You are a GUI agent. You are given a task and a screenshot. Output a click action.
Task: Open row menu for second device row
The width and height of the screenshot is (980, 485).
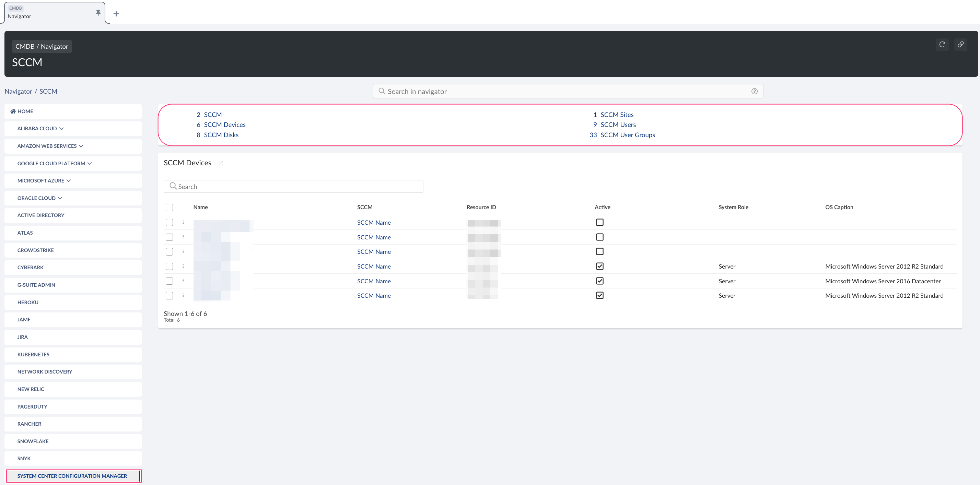tap(183, 237)
